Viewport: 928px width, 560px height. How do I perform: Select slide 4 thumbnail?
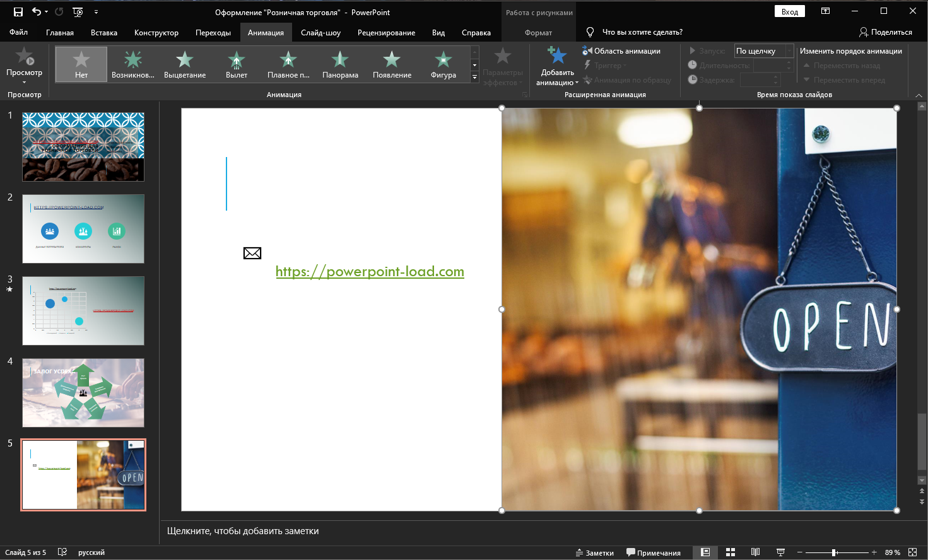tap(83, 393)
